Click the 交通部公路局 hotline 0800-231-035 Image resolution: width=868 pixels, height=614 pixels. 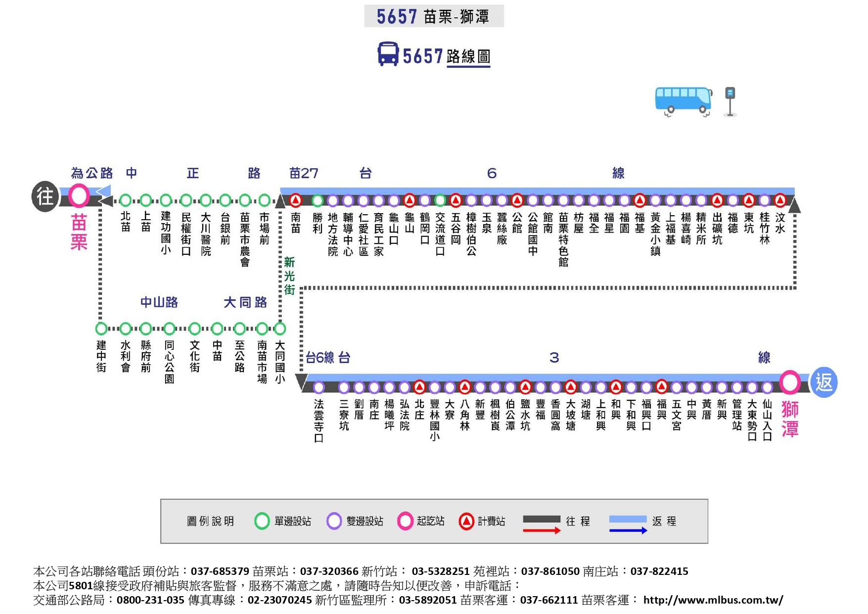tap(150, 600)
